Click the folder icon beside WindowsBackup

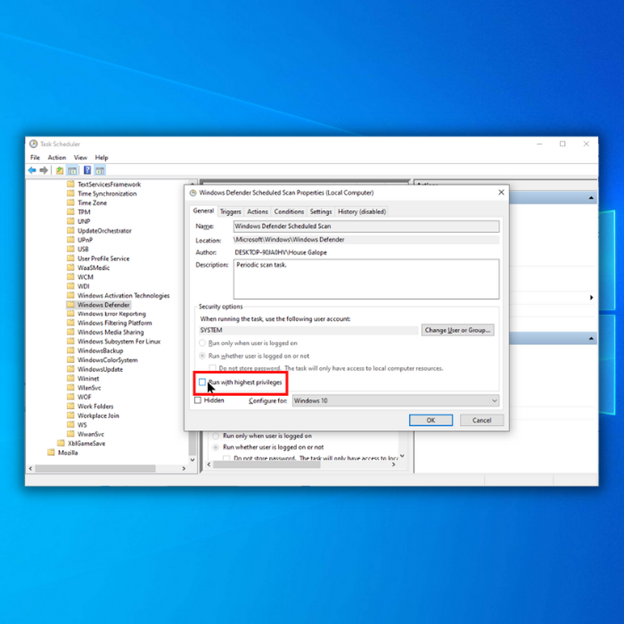(70, 351)
